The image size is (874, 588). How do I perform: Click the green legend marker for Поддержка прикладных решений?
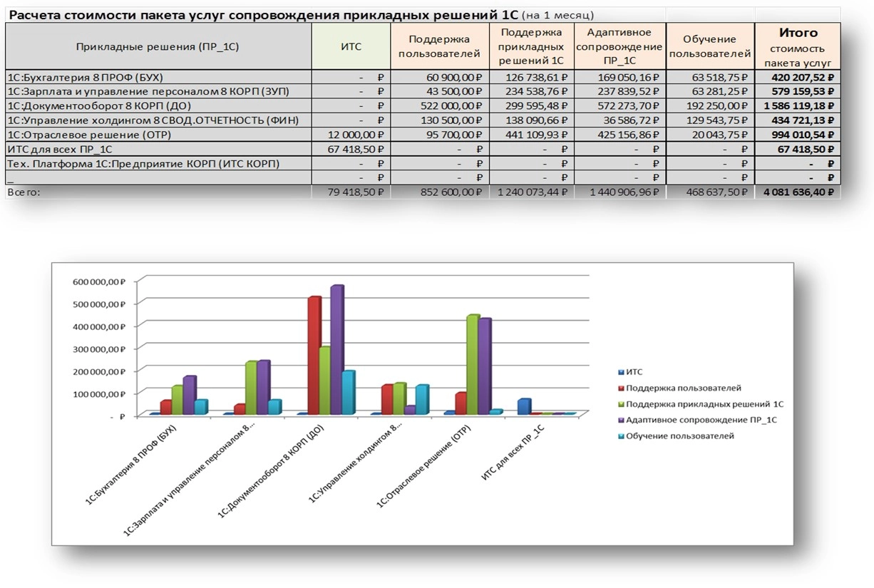(620, 403)
